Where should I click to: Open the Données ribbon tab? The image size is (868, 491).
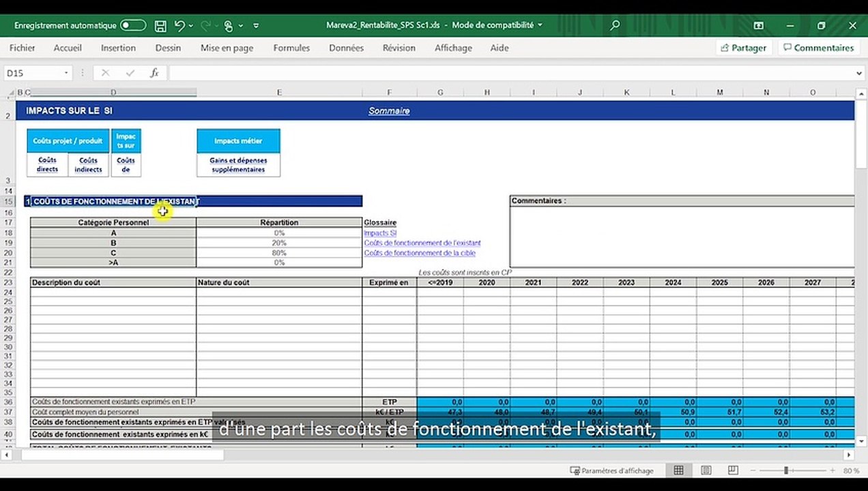[346, 48]
